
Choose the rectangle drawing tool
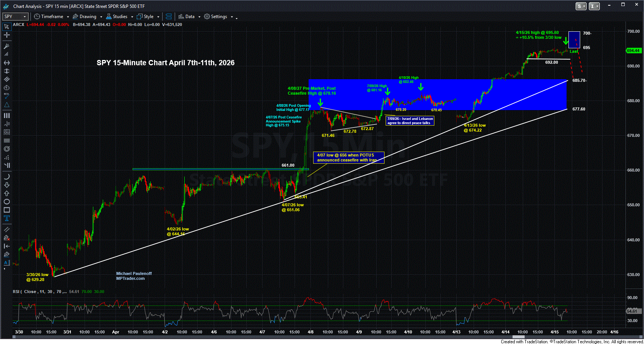6,210
